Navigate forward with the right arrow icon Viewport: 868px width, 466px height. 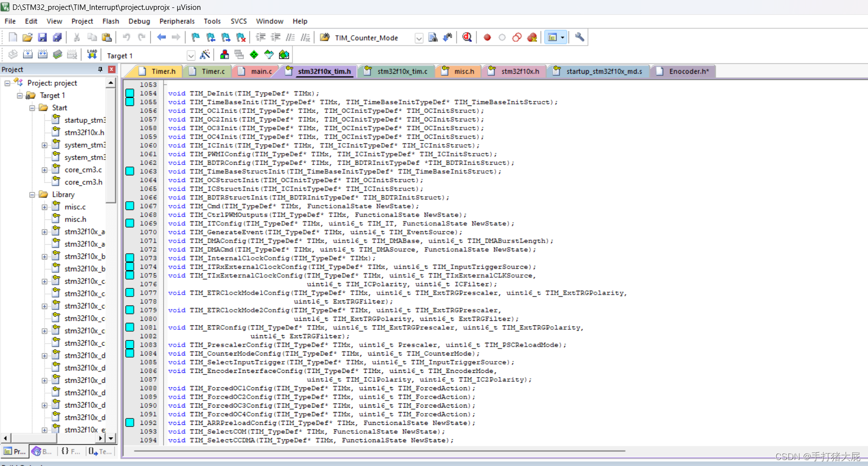click(x=176, y=37)
